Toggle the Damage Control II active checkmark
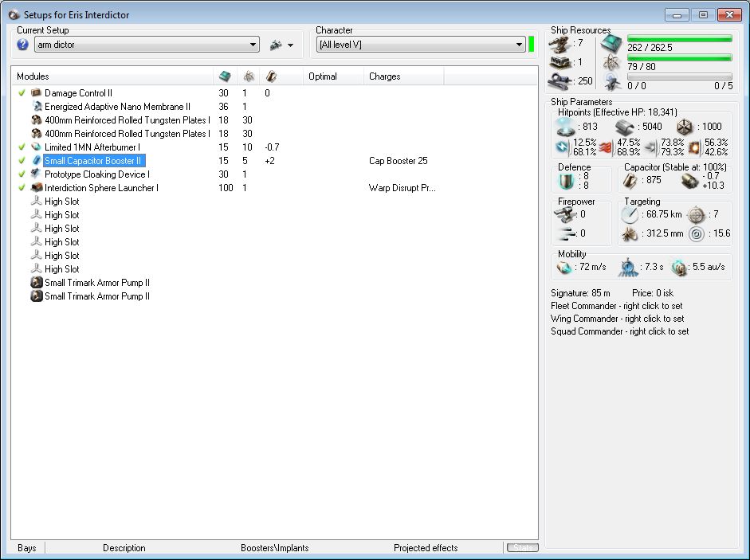The height and width of the screenshot is (560, 750). pos(22,92)
